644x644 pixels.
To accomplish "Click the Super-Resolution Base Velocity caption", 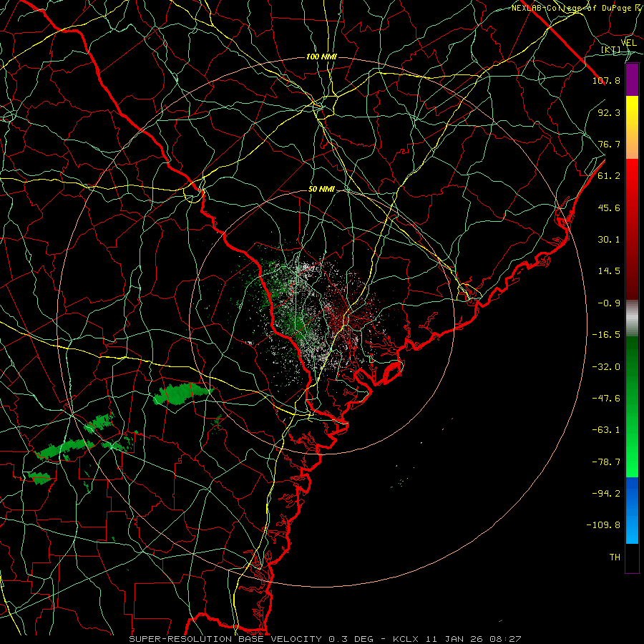I will (325, 639).
